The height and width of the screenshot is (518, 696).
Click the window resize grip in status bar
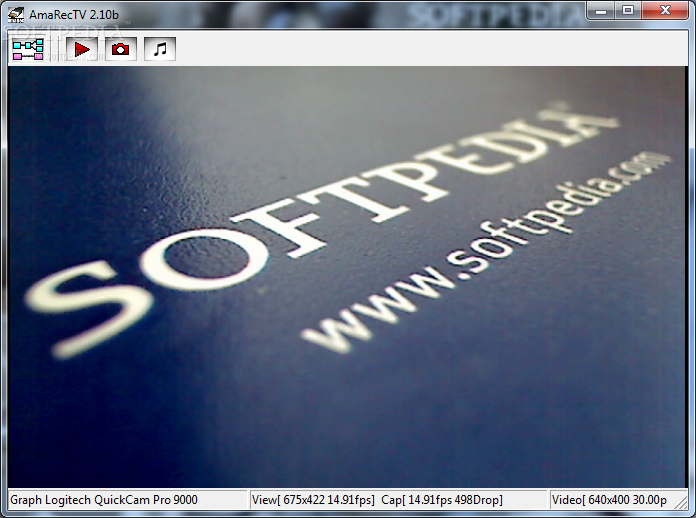(680, 502)
